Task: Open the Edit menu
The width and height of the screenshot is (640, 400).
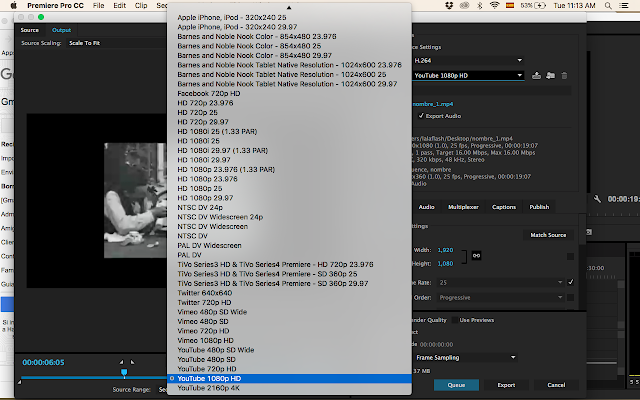Action: coord(120,5)
